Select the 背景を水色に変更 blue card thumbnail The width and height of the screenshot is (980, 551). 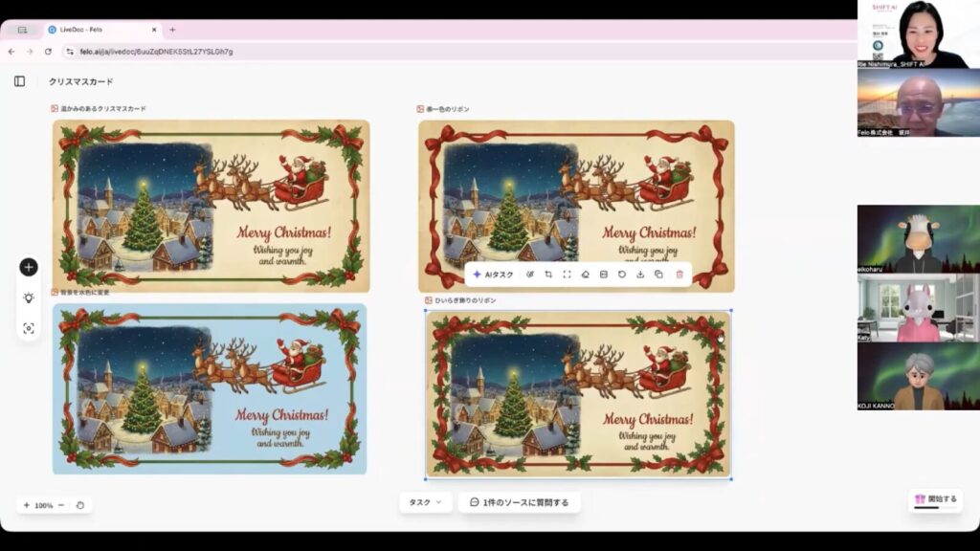click(x=210, y=388)
